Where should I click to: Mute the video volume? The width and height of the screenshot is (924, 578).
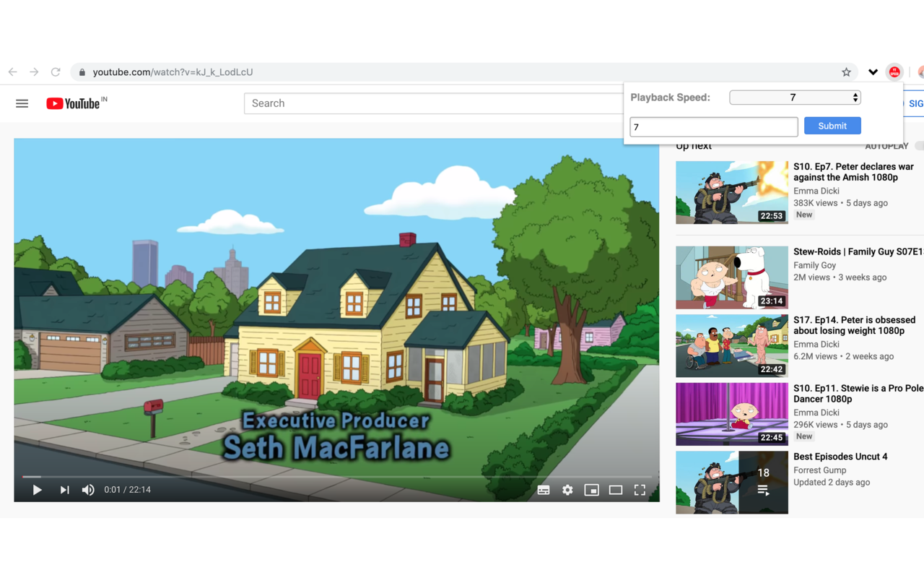point(88,490)
